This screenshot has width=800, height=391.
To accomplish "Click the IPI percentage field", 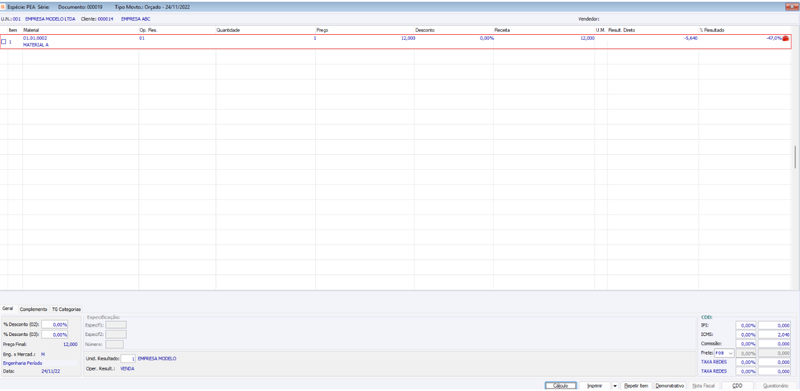I will coord(746,325).
